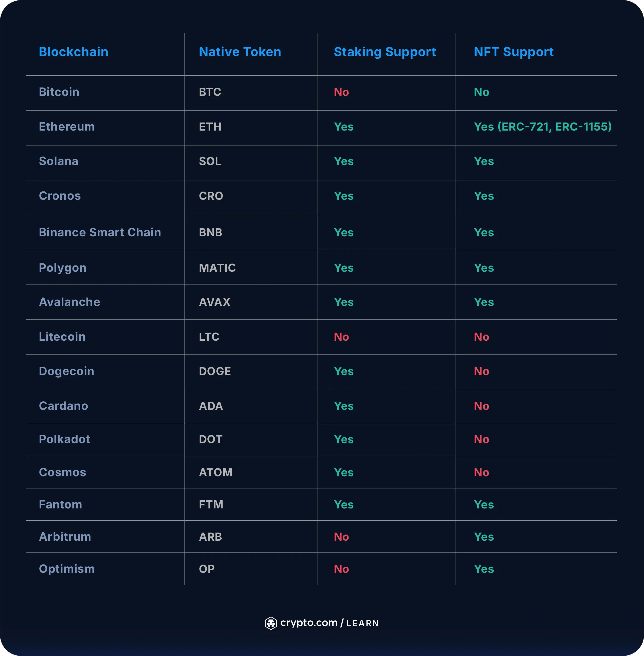Click the LEARN label in footer
The image size is (644, 656).
(x=362, y=623)
